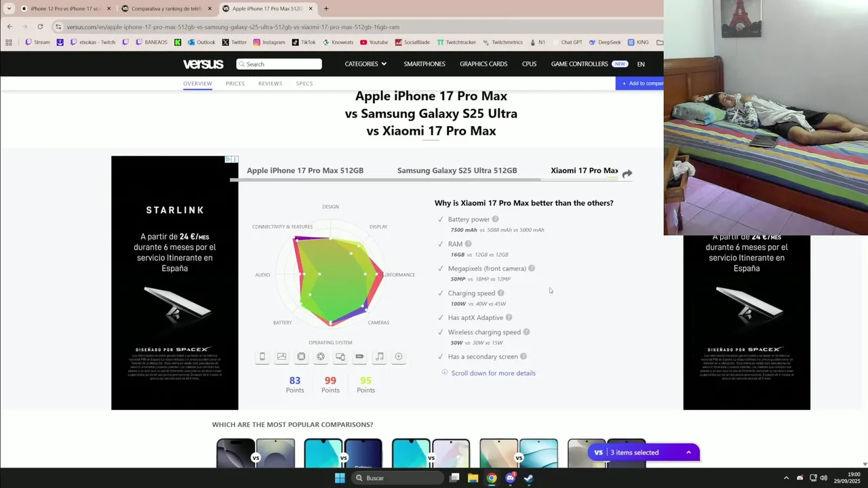Open the Audio music note icon

coord(379,357)
